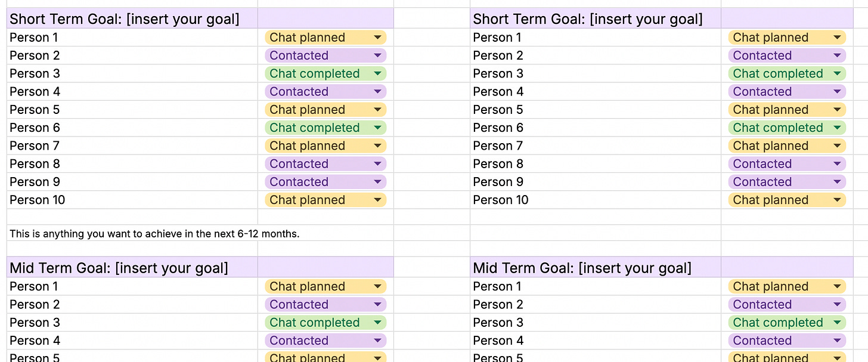868x362 pixels.
Task: Open Person 7 dropdown in right Short Term table
Action: [x=837, y=146]
